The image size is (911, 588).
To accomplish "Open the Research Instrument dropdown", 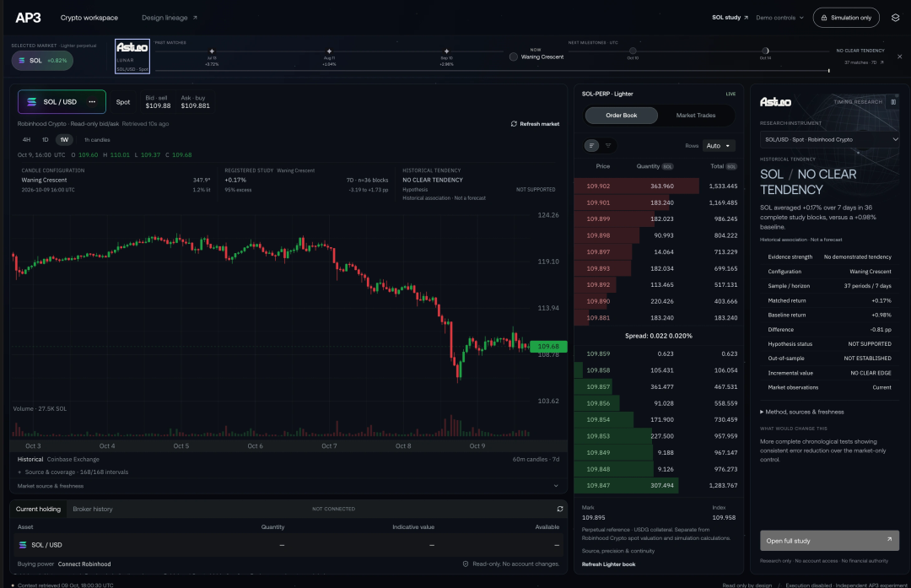I will pos(830,139).
